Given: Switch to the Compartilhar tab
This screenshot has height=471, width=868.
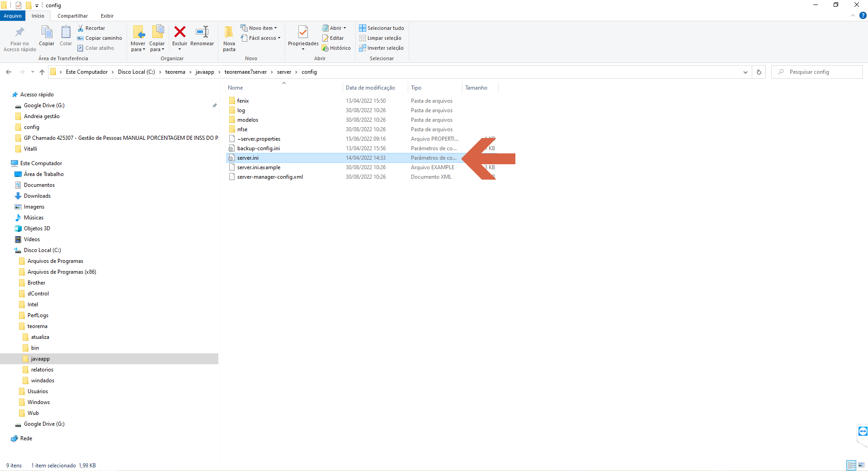Looking at the screenshot, I should (72, 16).
